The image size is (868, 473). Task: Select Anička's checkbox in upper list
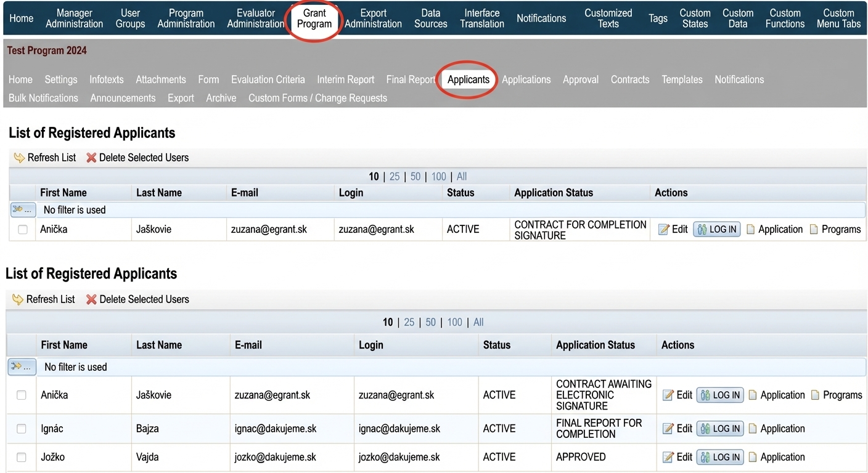[23, 229]
